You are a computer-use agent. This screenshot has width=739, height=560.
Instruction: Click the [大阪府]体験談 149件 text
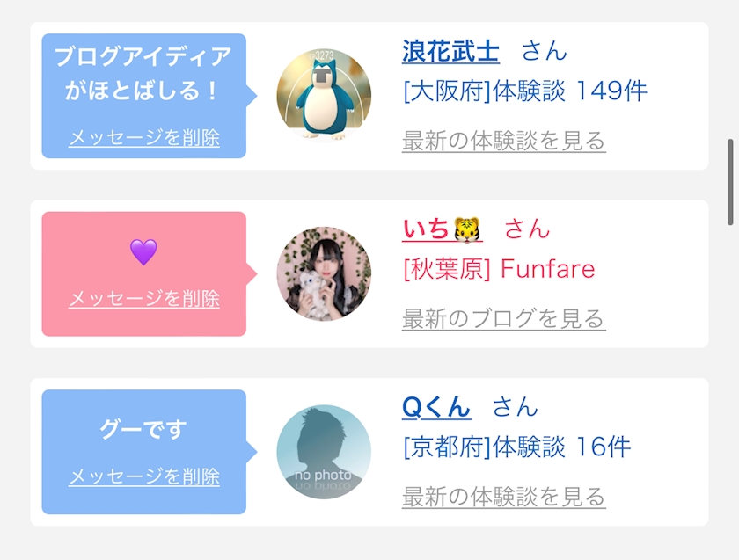point(524,91)
